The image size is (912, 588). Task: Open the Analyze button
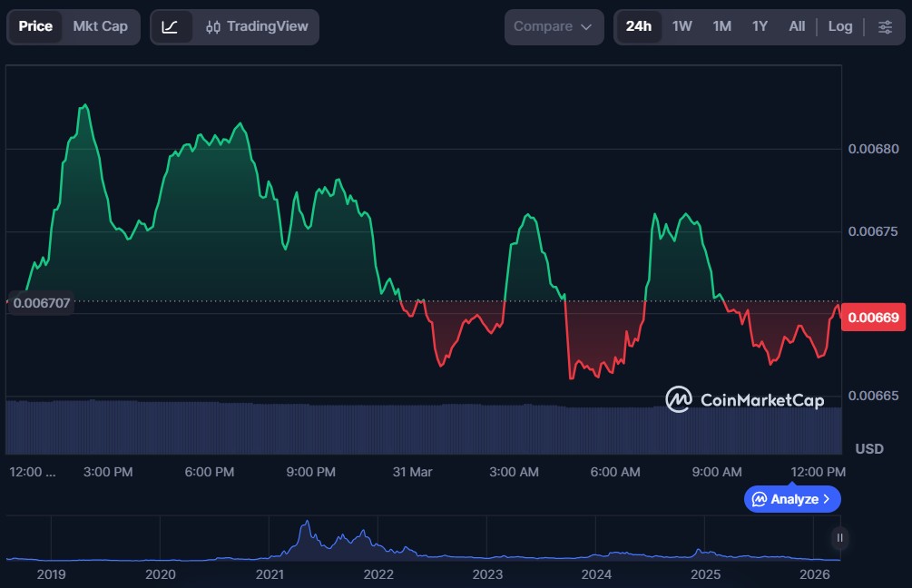click(x=792, y=499)
